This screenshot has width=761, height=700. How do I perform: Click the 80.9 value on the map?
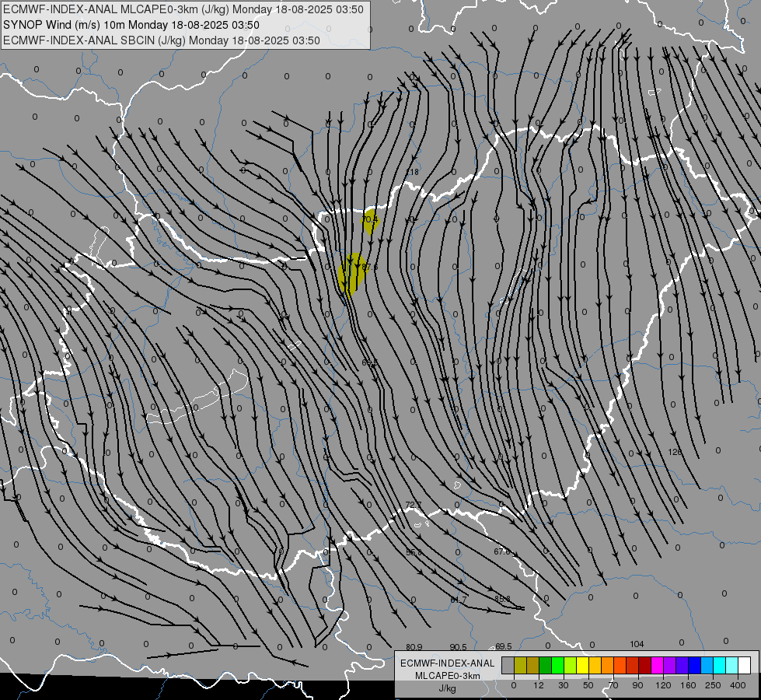coord(414,647)
